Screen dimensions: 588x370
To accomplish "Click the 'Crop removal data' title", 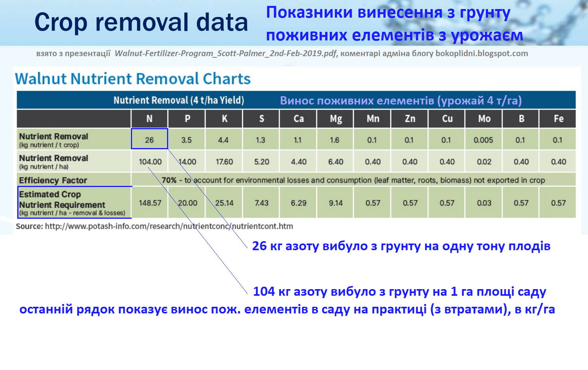I will click(141, 22).
